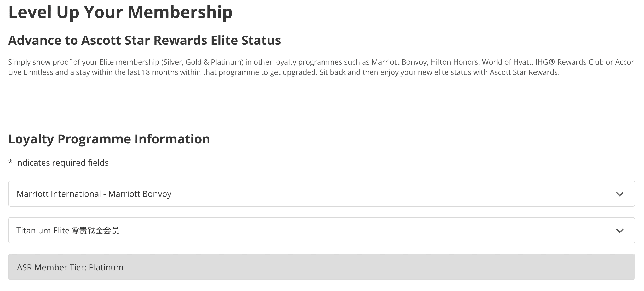Click the chevron arrow on the Marriott Bonvoy selector
The image size is (644, 291).
coord(619,194)
